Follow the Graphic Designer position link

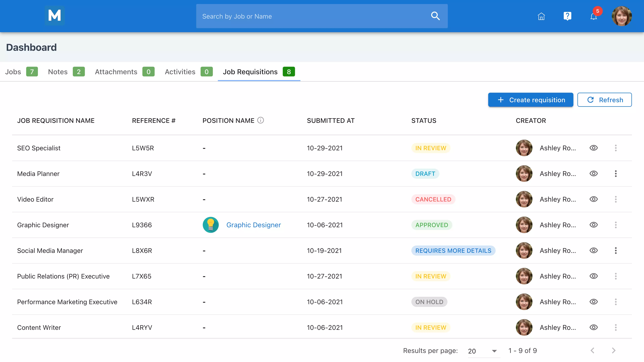(x=254, y=225)
